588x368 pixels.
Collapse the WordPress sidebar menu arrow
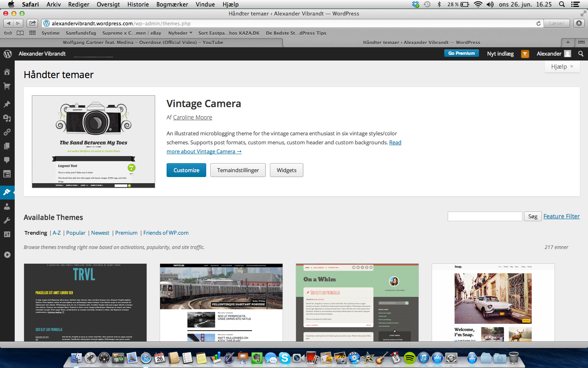coord(7,255)
